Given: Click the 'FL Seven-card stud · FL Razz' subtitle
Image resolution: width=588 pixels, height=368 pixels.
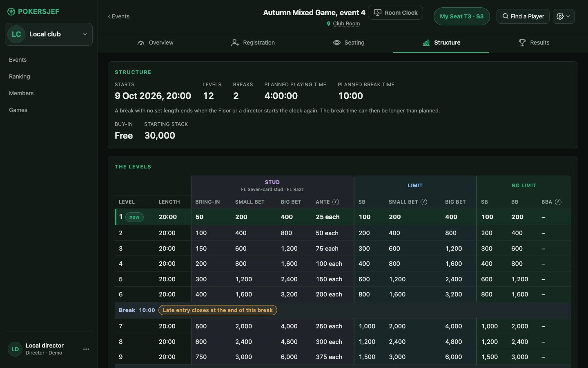Looking at the screenshot, I should pyautogui.click(x=272, y=189).
